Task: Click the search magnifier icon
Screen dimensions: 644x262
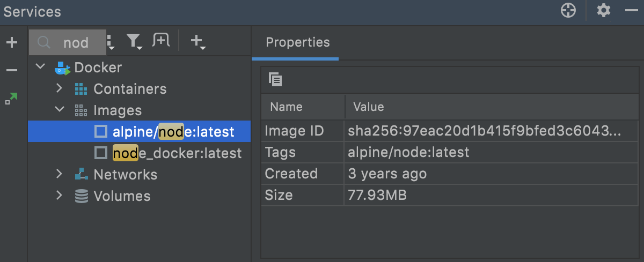Action: 44,42
